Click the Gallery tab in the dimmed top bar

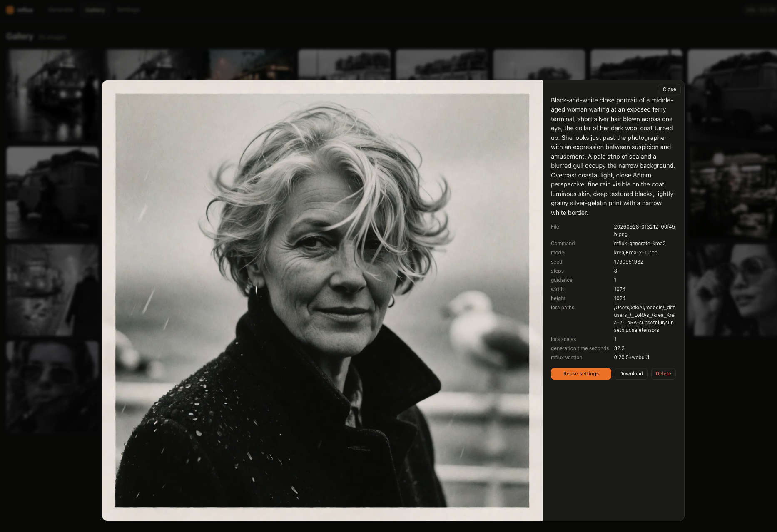pos(95,10)
